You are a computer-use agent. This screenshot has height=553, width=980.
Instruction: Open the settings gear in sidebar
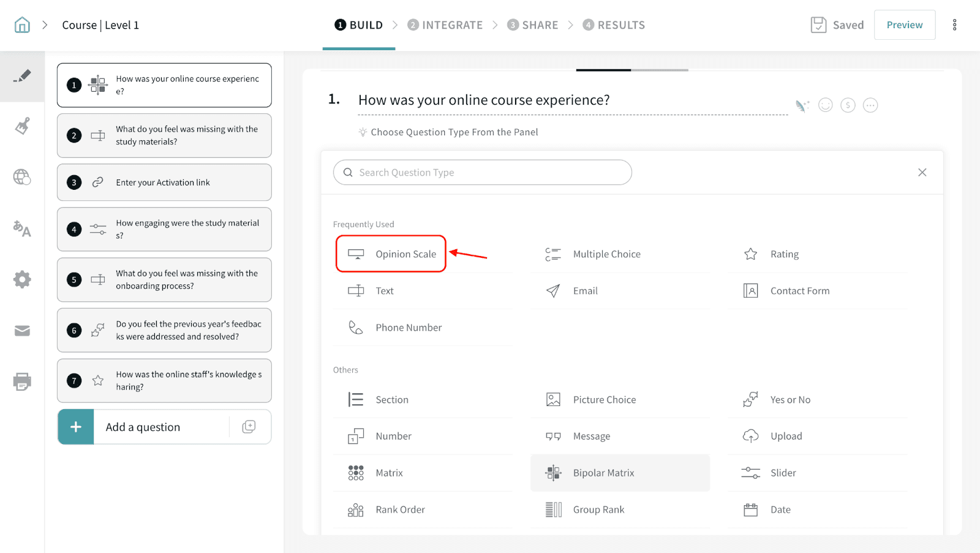pyautogui.click(x=22, y=280)
